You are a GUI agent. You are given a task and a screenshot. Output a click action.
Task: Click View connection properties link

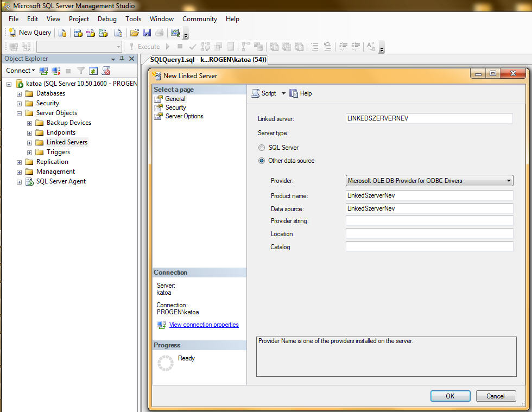tap(204, 325)
